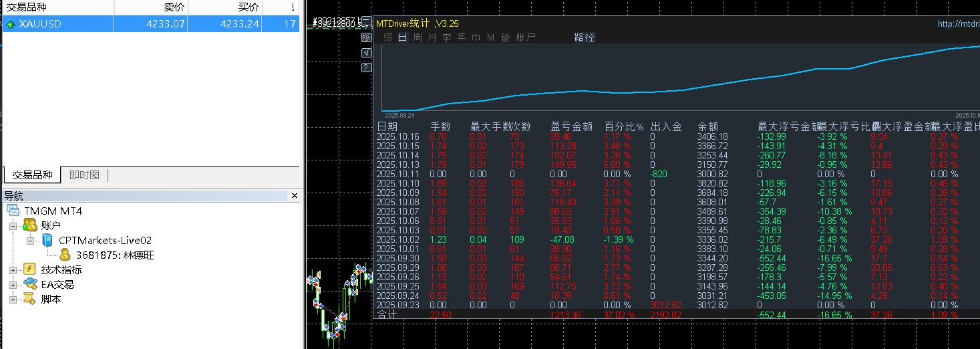Click the ! spread column header
The width and height of the screenshot is (980, 349).
(x=281, y=7)
